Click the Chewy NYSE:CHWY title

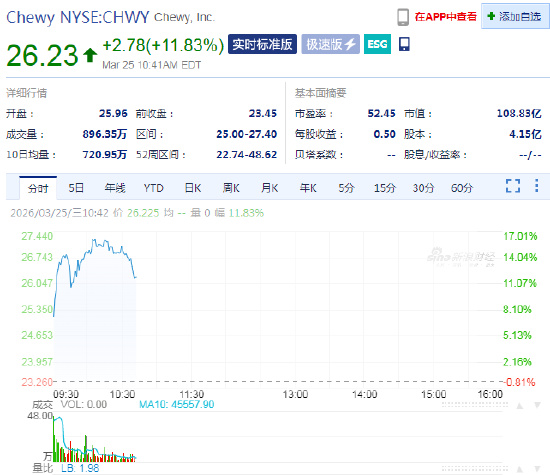[78, 17]
